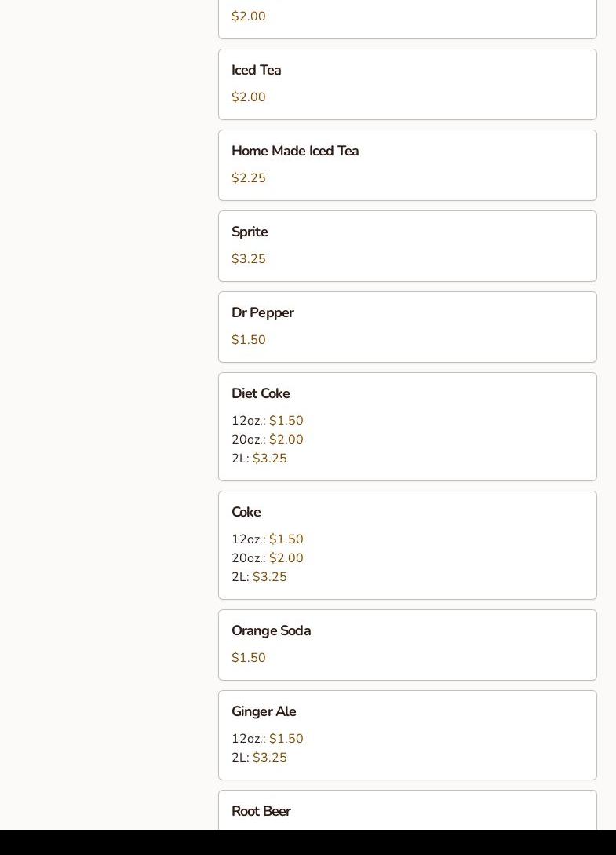Pick the Diet Coke 12oz. price option
This screenshot has height=855, width=616.
tap(267, 420)
